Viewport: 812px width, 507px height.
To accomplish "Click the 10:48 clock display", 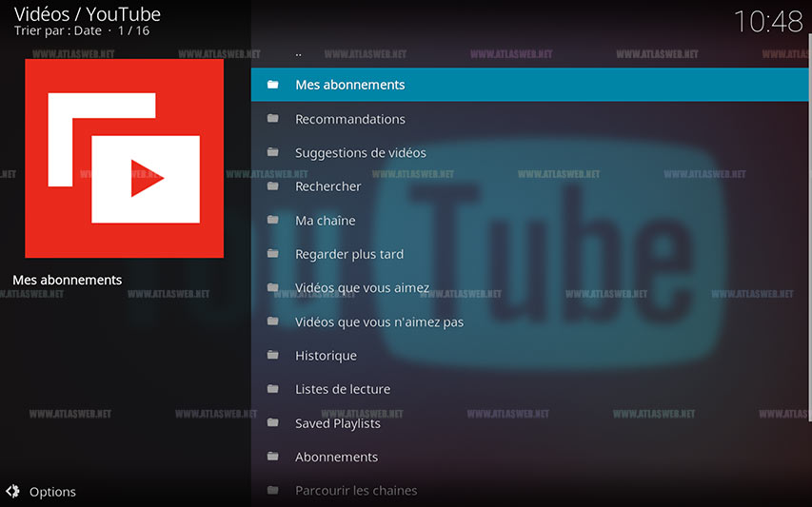I will pos(768,22).
